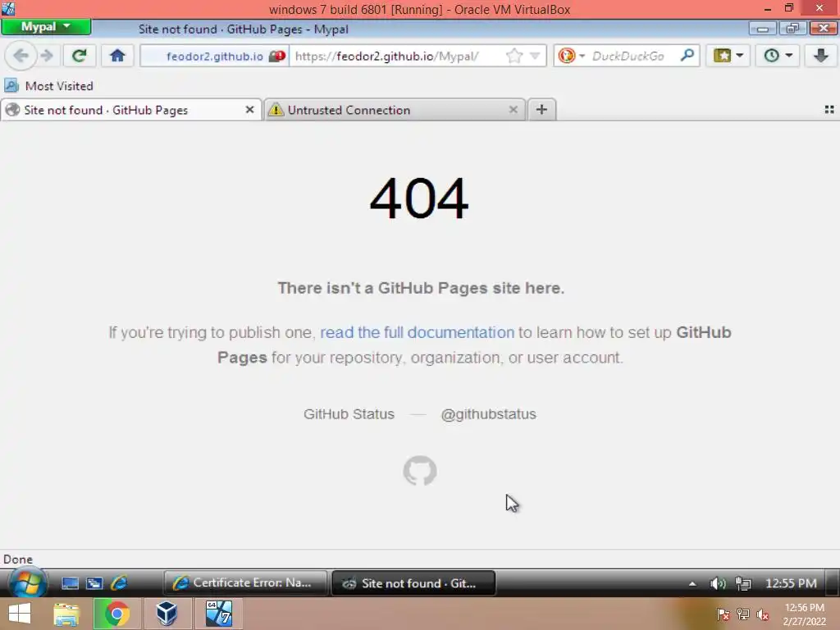Open the GitHub Status link
The height and width of the screenshot is (630, 840).
coord(349,414)
